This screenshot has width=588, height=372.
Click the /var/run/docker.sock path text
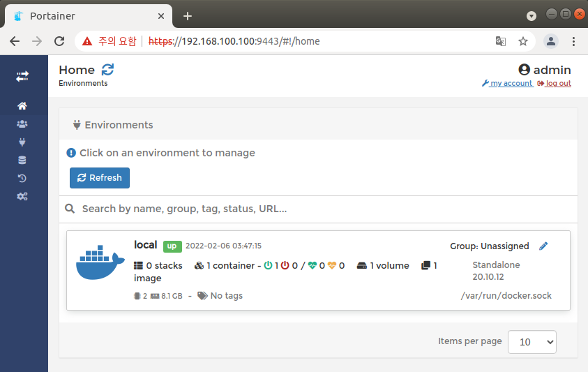click(x=506, y=296)
